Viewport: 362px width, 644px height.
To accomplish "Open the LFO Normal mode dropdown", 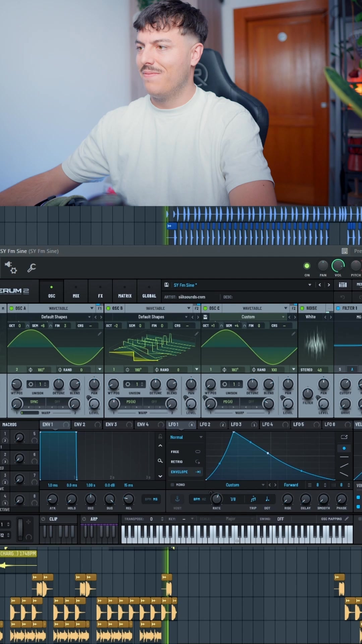I will click(186, 437).
